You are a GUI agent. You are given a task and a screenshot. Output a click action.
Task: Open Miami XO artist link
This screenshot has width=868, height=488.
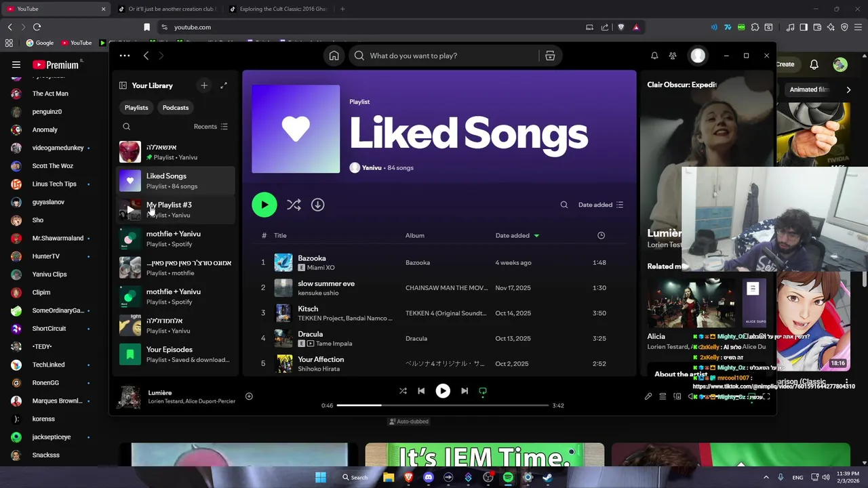[x=321, y=268]
